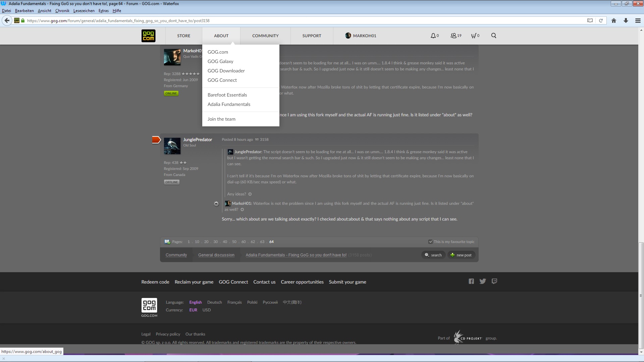Viewport: 644px width, 362px height.
Task: Open Twitter icon in footer
Action: (x=483, y=281)
